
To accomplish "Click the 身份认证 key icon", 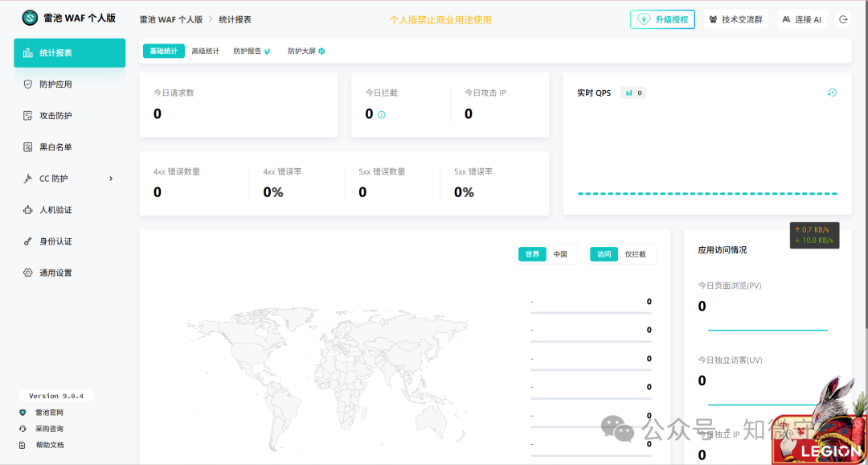I will (x=27, y=241).
